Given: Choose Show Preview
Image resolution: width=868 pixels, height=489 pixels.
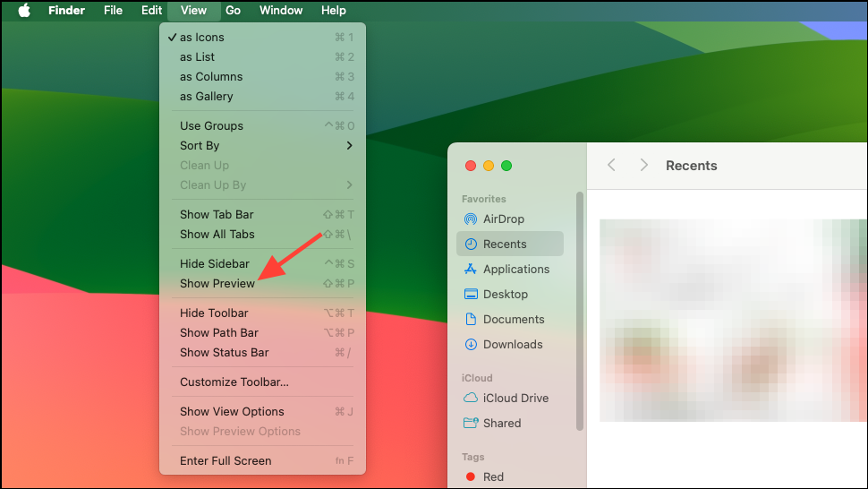Looking at the screenshot, I should pos(262,284).
